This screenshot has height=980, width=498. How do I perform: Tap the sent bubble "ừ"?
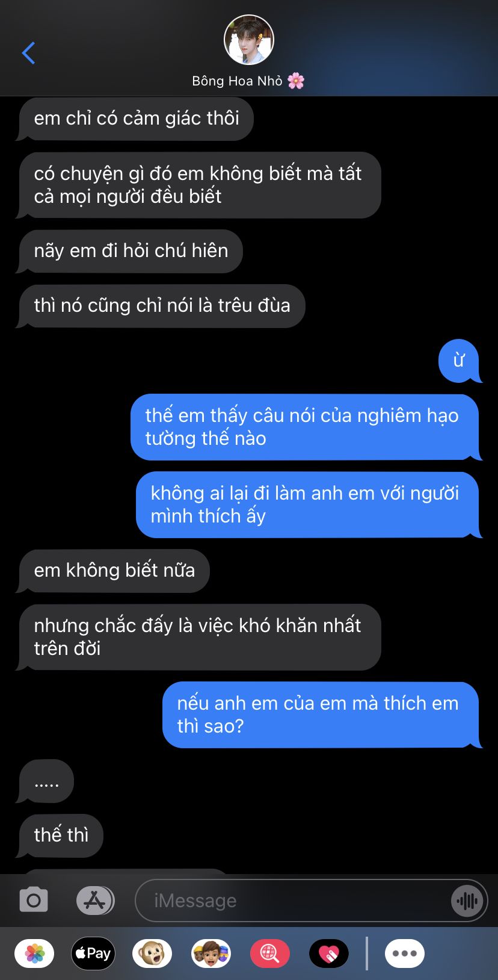[458, 361]
